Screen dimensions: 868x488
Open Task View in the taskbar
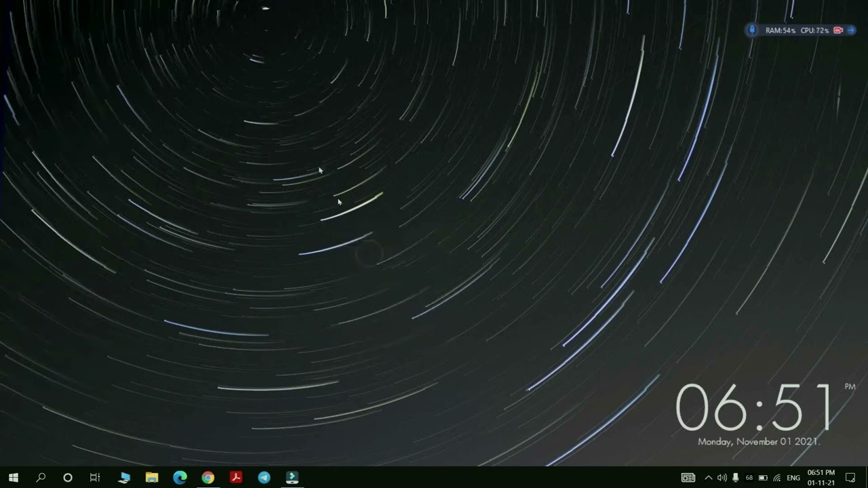click(x=95, y=478)
